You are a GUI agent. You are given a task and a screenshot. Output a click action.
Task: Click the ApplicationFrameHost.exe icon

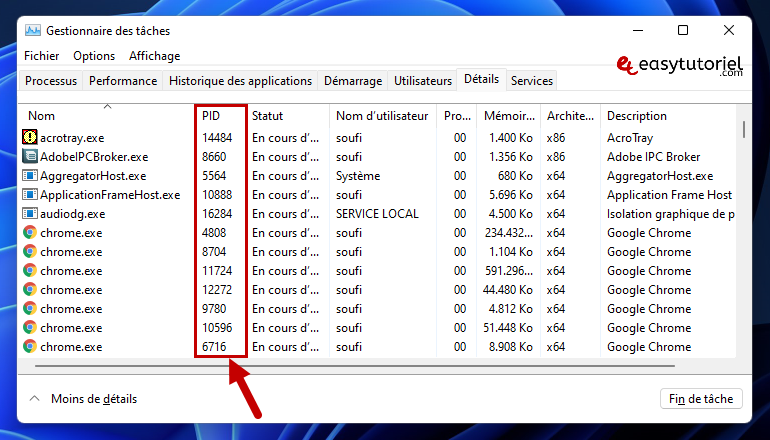pos(30,194)
